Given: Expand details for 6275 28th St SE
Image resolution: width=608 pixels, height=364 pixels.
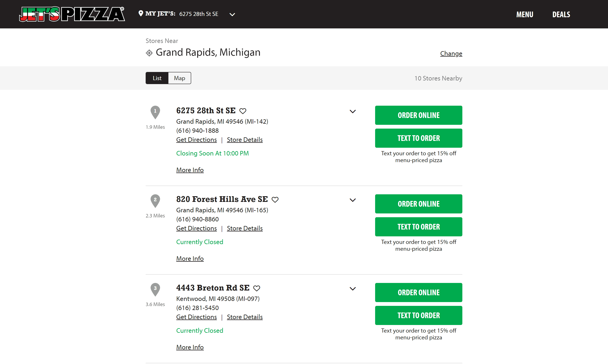Looking at the screenshot, I should [x=353, y=111].
